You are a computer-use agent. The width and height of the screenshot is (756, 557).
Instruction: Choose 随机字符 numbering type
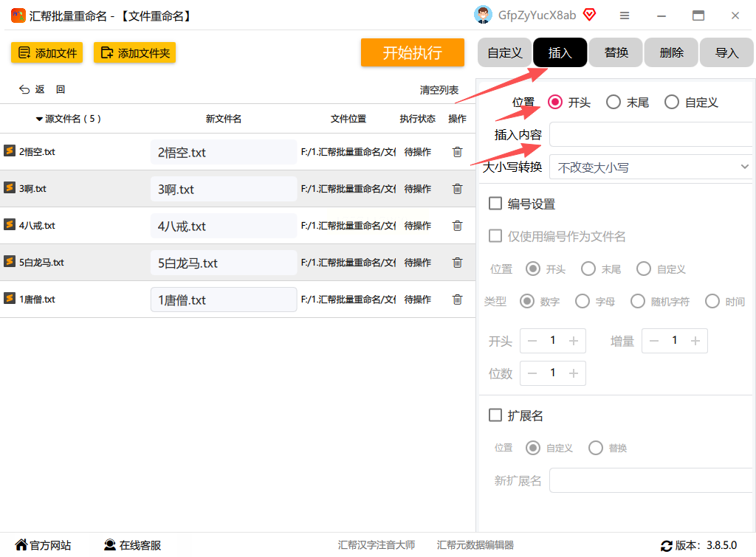click(638, 301)
